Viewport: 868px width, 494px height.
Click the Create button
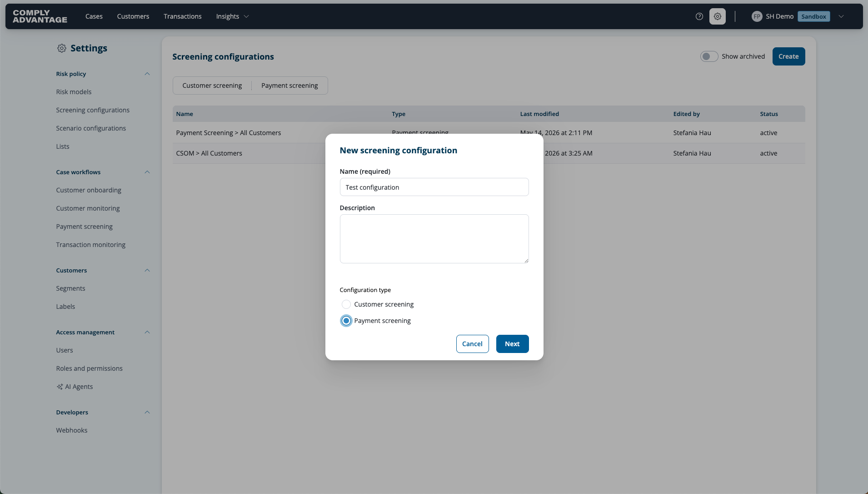click(788, 56)
